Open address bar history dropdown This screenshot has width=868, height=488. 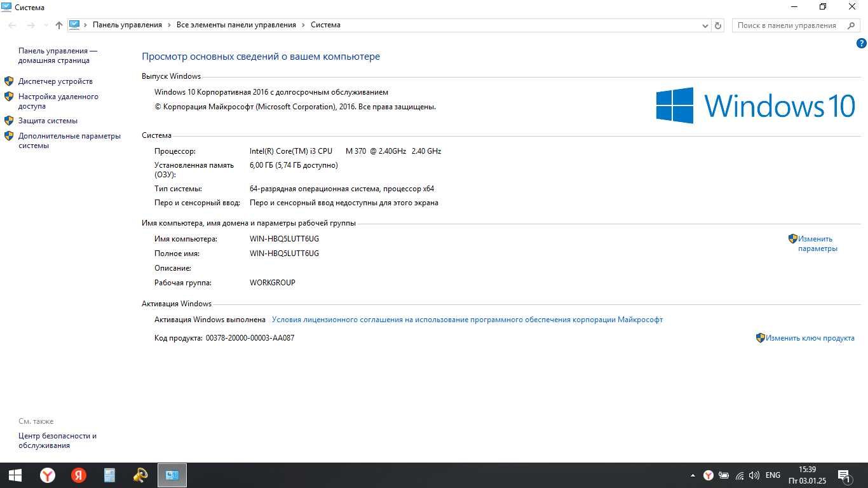click(x=705, y=25)
